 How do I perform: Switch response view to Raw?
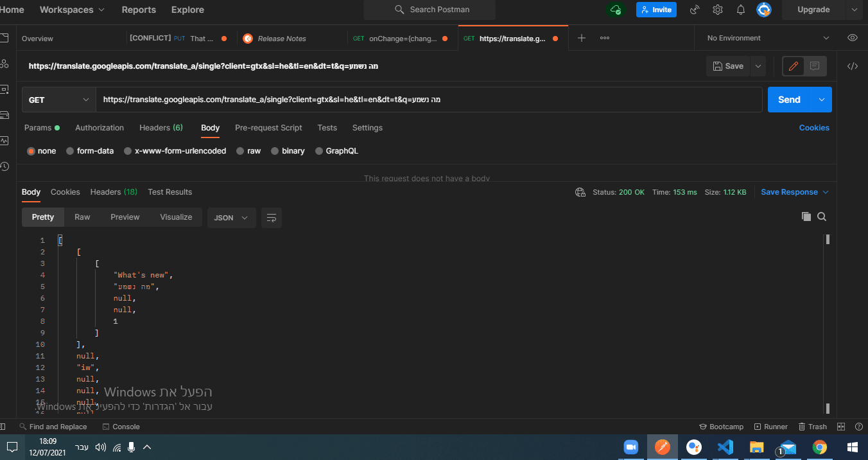point(82,217)
